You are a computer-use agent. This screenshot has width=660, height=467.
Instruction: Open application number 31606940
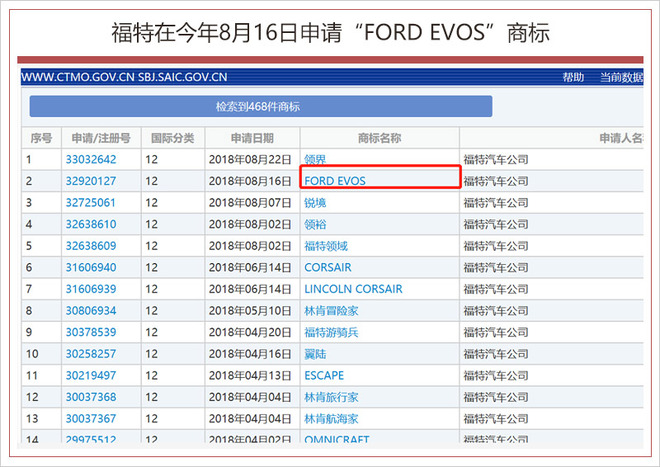tap(91, 267)
